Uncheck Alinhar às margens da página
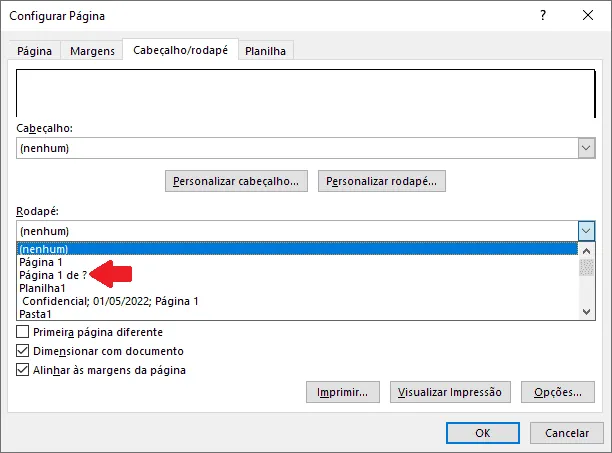The height and width of the screenshot is (453, 612). tap(23, 370)
